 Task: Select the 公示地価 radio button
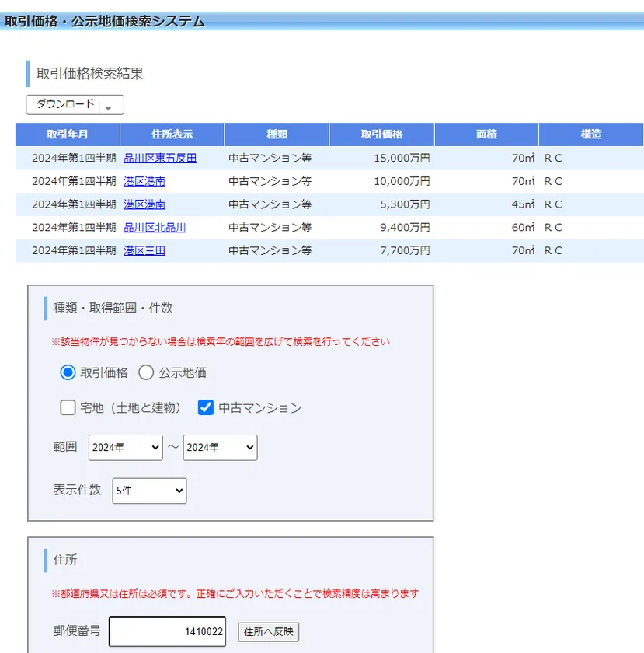(145, 372)
